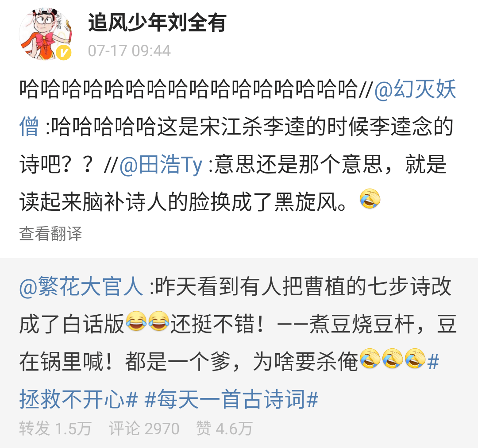Image resolution: width=478 pixels, height=448 pixels.
Task: Open the @幻灭妖僧 mention
Action: pyautogui.click(x=238, y=108)
